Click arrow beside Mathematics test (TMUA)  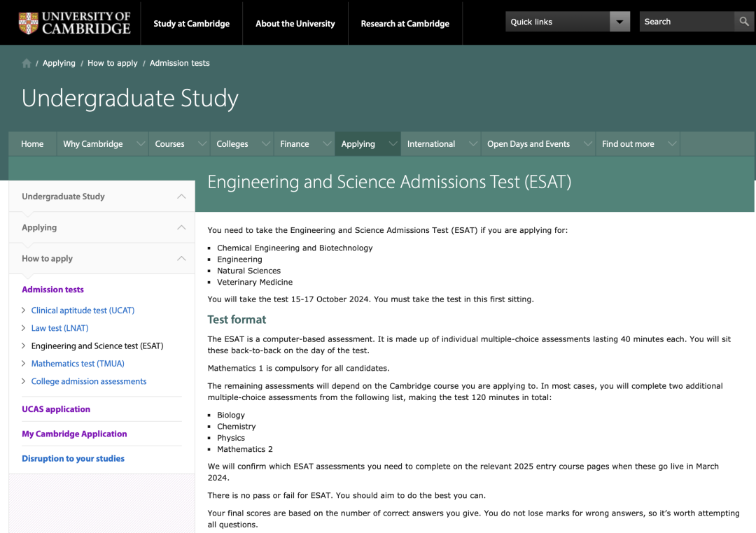click(x=24, y=363)
